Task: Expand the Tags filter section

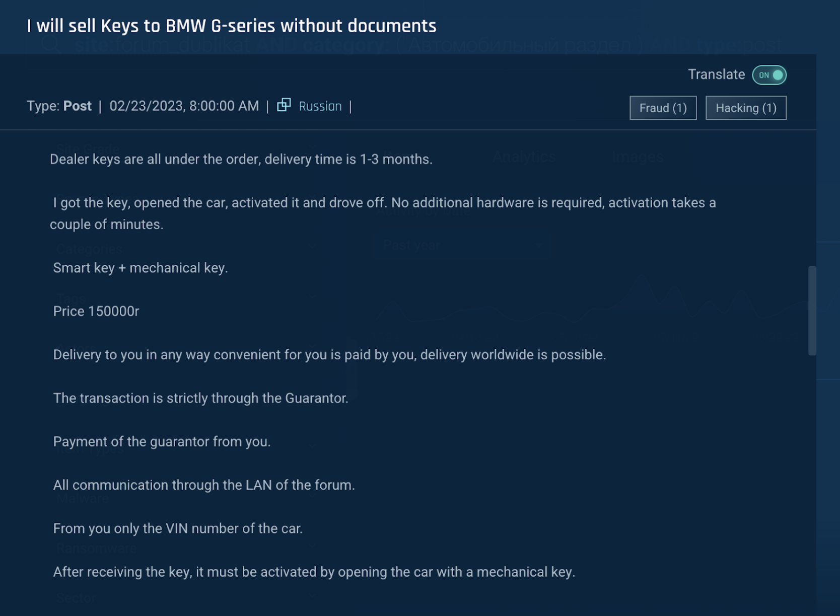Action: pos(71,298)
